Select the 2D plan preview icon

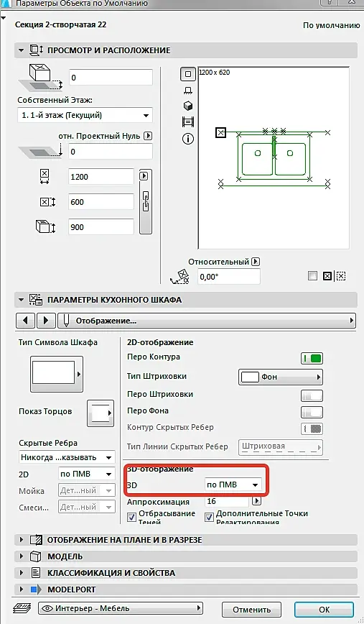188,74
